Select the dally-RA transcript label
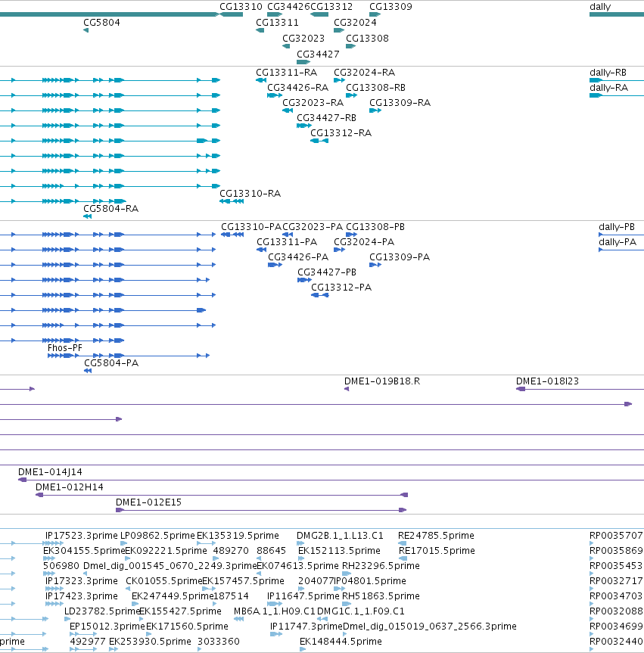 click(x=608, y=88)
